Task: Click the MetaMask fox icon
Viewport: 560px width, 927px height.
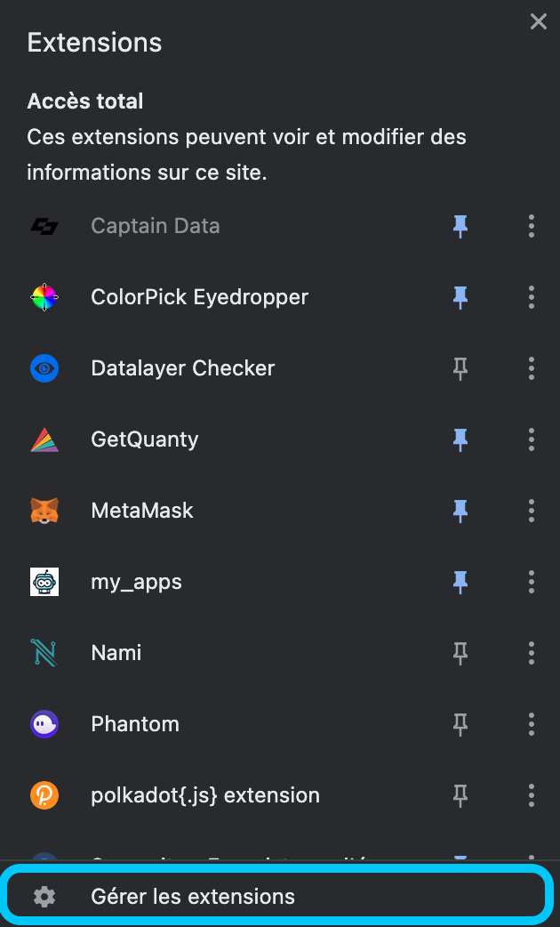Action: (x=44, y=510)
